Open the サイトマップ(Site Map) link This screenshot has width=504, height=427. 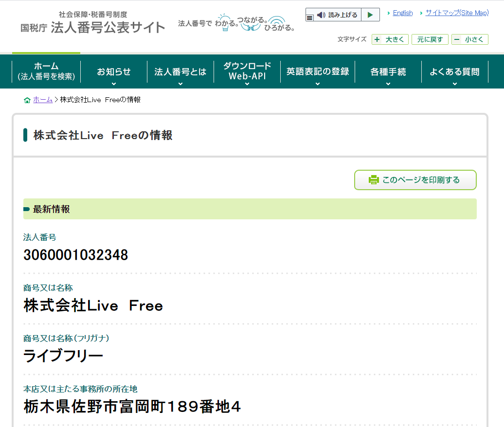457,13
